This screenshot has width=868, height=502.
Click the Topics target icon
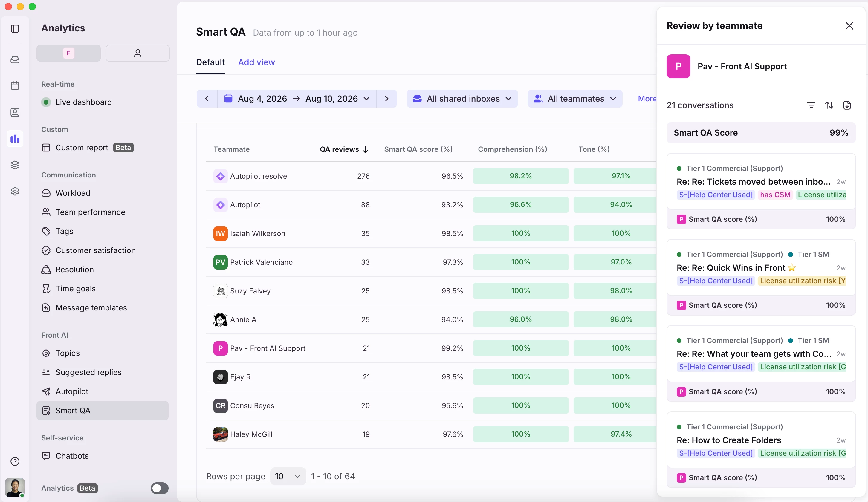46,353
